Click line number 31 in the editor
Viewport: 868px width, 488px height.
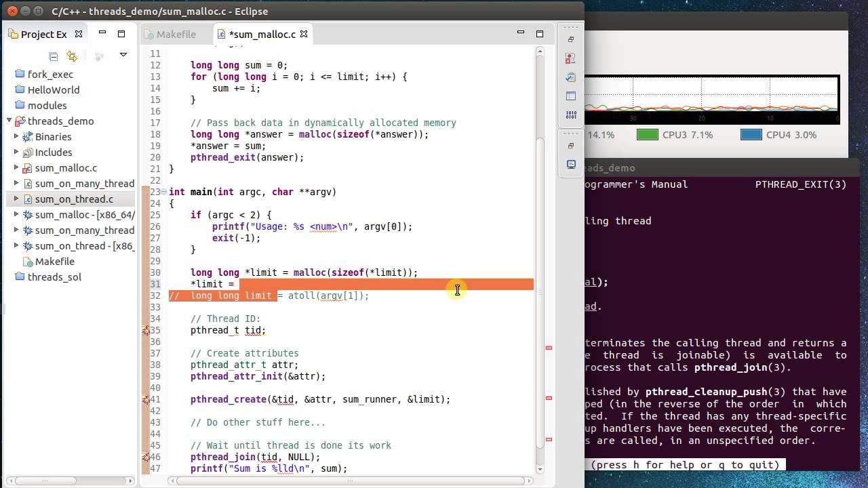[x=155, y=284]
